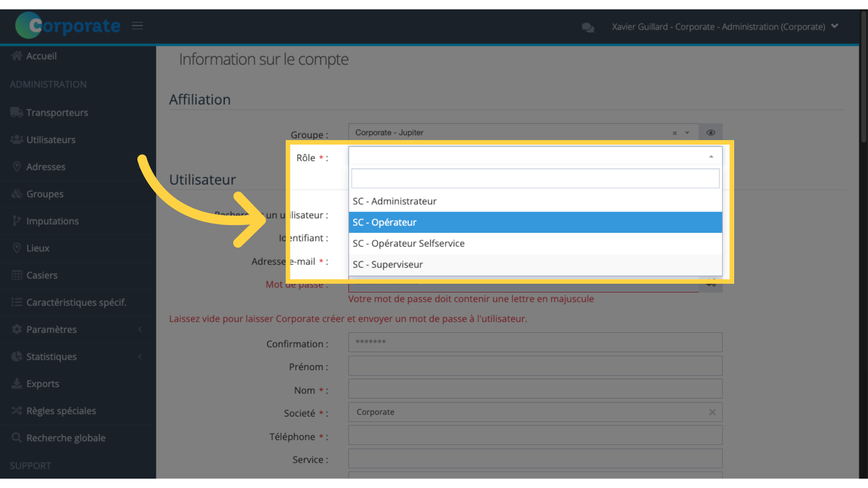Screen dimensions: 868x488
Task: Expand the Groupe dropdown arrow
Action: [x=687, y=133]
